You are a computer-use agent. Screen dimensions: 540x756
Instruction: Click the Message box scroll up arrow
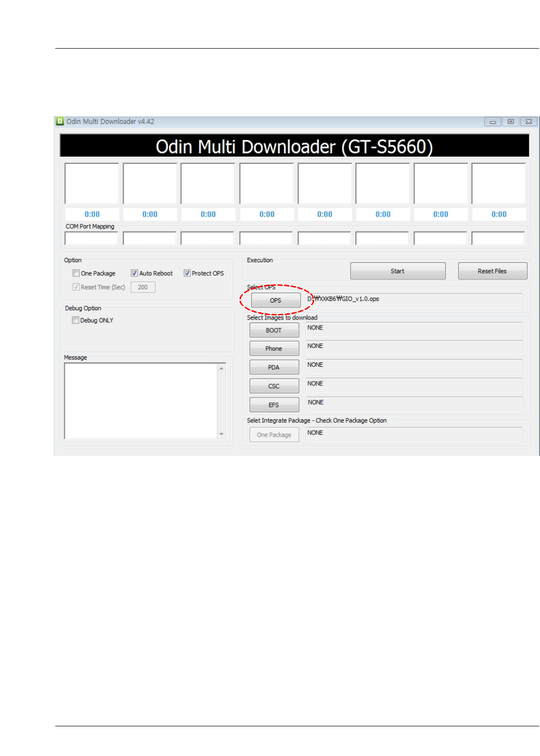coord(222,368)
